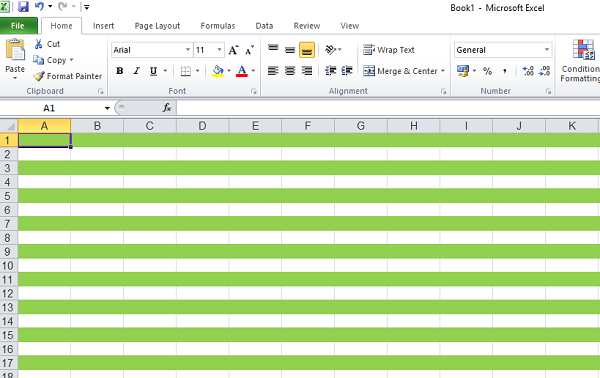Open the Page Layout tab
The height and width of the screenshot is (378, 600).
157,26
